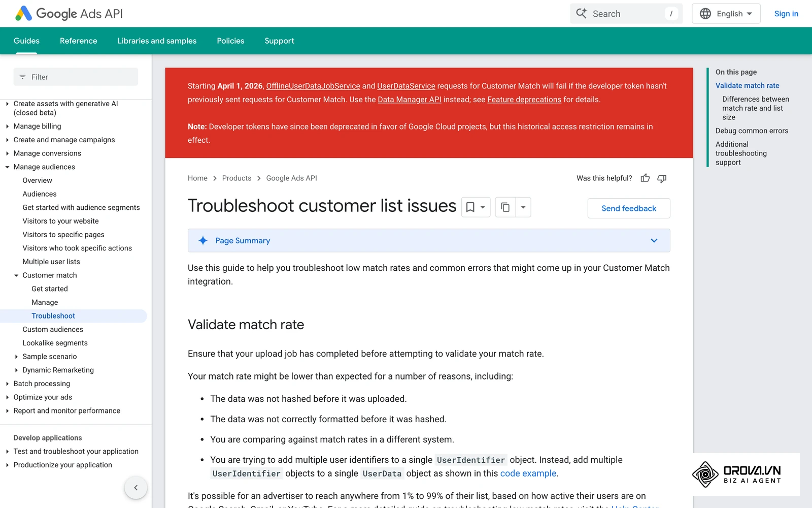Open the Guides tab
This screenshot has width=812, height=508.
coord(26,41)
